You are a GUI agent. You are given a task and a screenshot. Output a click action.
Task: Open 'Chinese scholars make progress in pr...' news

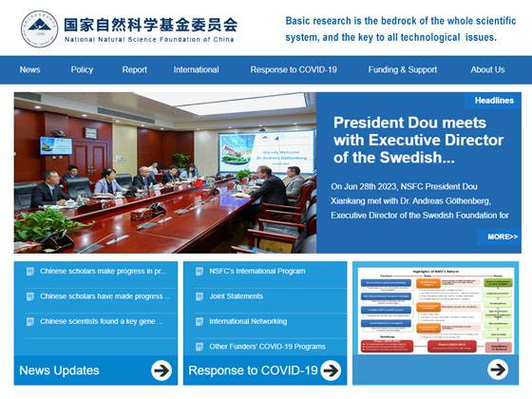click(x=104, y=271)
